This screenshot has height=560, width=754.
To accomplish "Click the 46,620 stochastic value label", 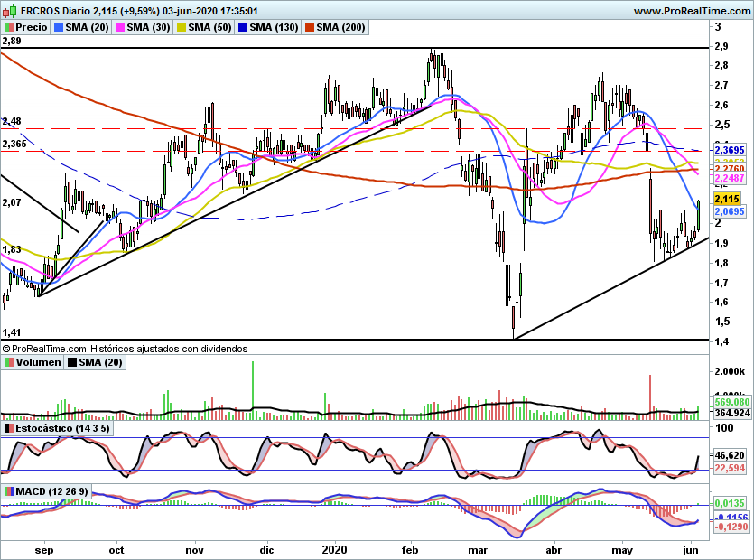I will click(730, 455).
